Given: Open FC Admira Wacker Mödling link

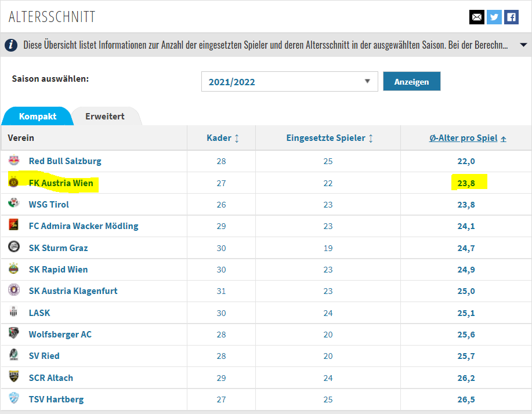Looking at the screenshot, I should pyautogui.click(x=84, y=226).
